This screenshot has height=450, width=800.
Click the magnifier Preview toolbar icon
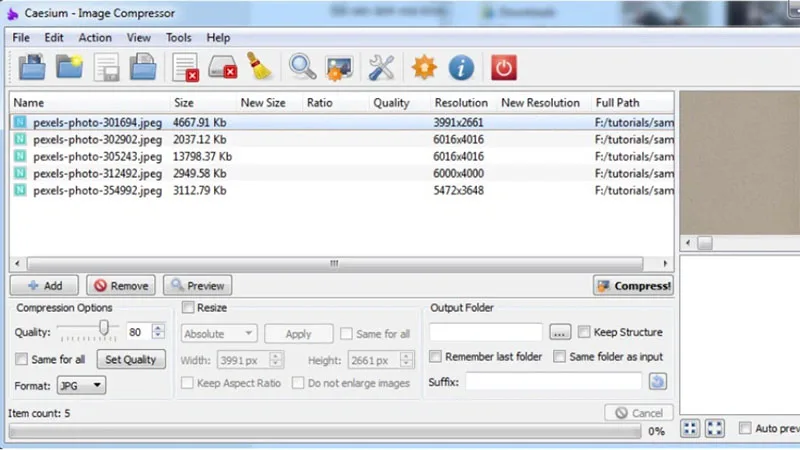[x=303, y=67]
